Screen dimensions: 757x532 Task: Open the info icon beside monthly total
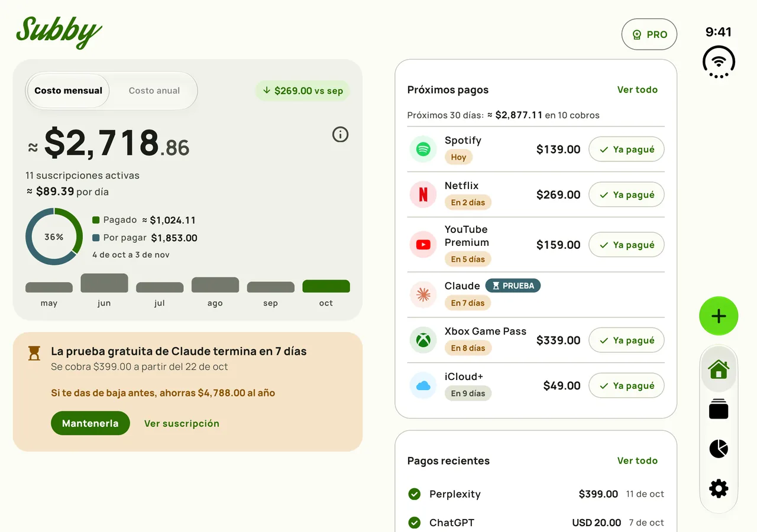[x=340, y=135]
